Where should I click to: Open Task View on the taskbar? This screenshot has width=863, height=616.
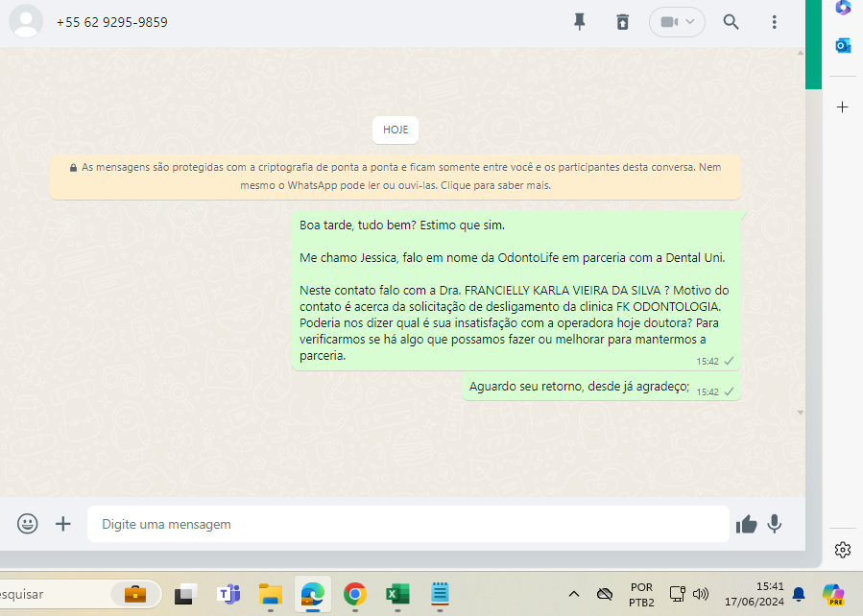point(185,594)
